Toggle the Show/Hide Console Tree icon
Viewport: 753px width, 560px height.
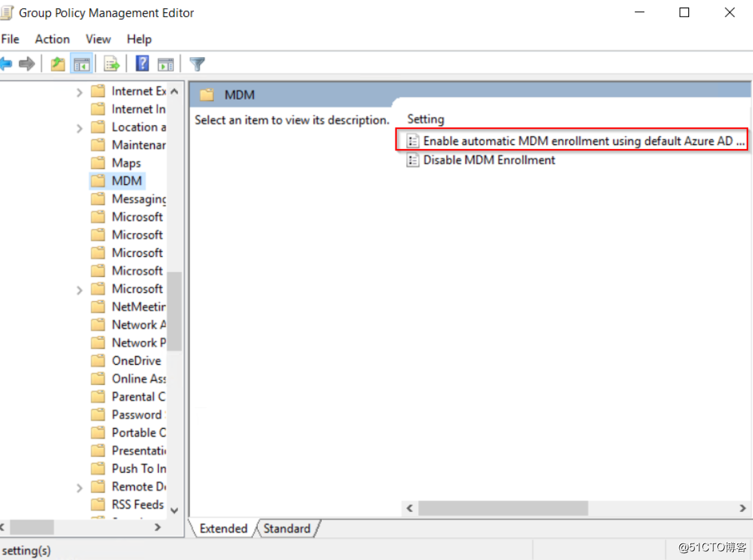[82, 64]
